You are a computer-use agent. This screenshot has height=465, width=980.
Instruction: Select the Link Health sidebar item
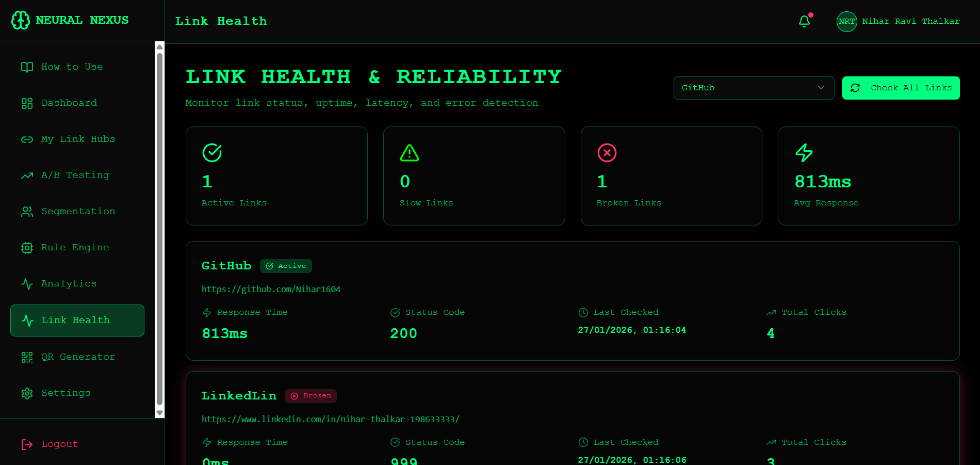[77, 320]
